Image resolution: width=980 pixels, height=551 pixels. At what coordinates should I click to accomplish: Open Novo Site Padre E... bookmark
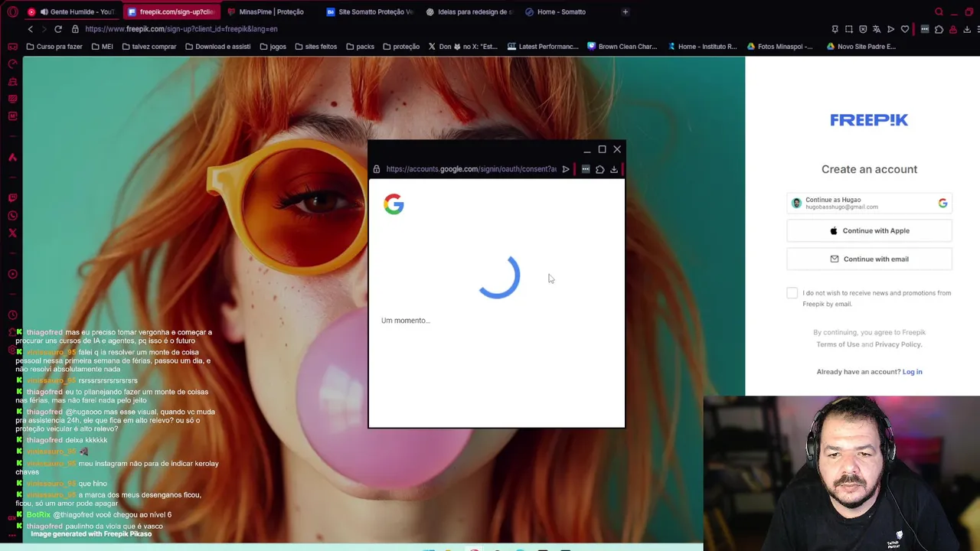click(x=861, y=47)
